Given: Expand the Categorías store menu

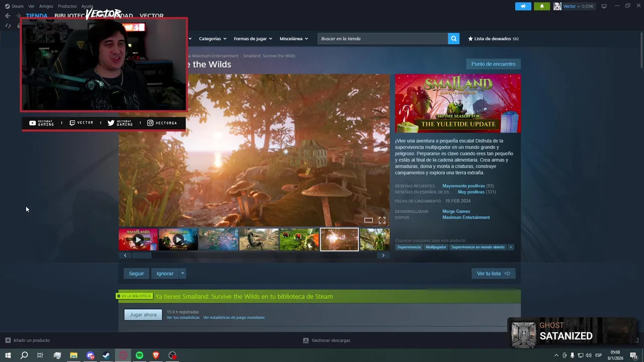Looking at the screenshot, I should click(x=212, y=39).
